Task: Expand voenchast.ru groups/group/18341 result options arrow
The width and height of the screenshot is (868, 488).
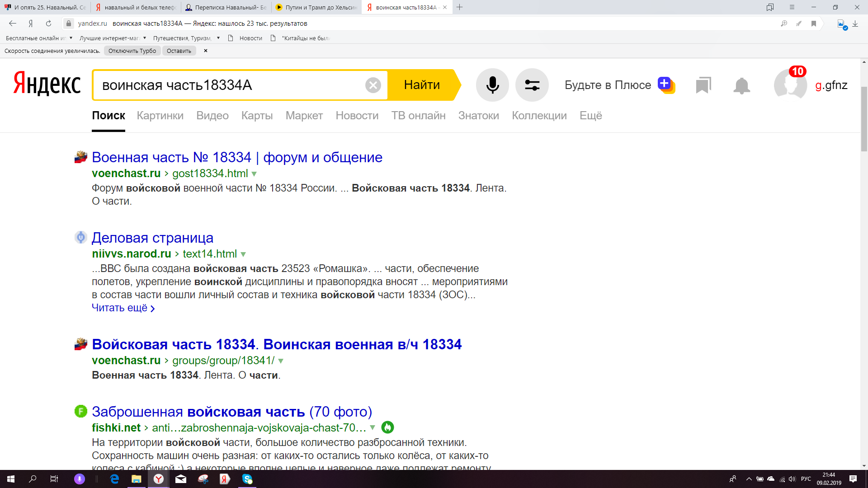Action: [281, 361]
